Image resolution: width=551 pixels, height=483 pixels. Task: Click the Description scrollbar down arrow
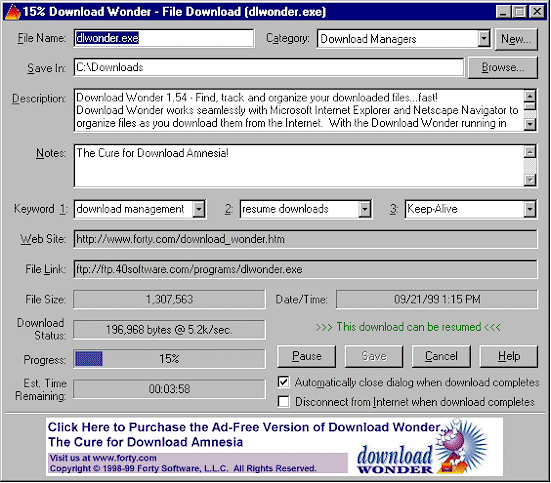coord(530,124)
